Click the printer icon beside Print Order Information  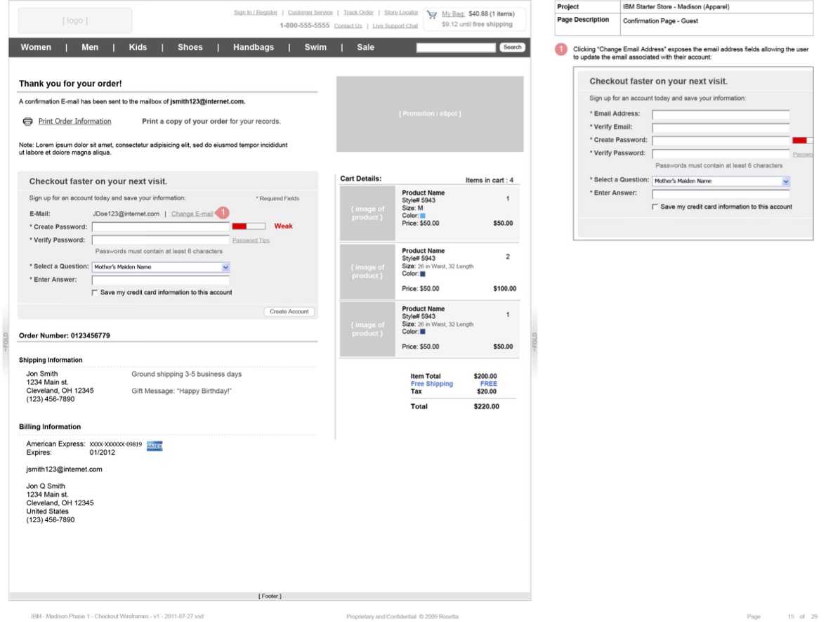click(27, 122)
